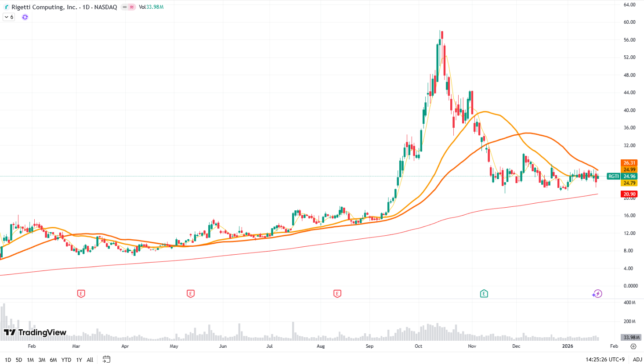
Task: Click the 52.00 price axis value
Action: tap(630, 58)
